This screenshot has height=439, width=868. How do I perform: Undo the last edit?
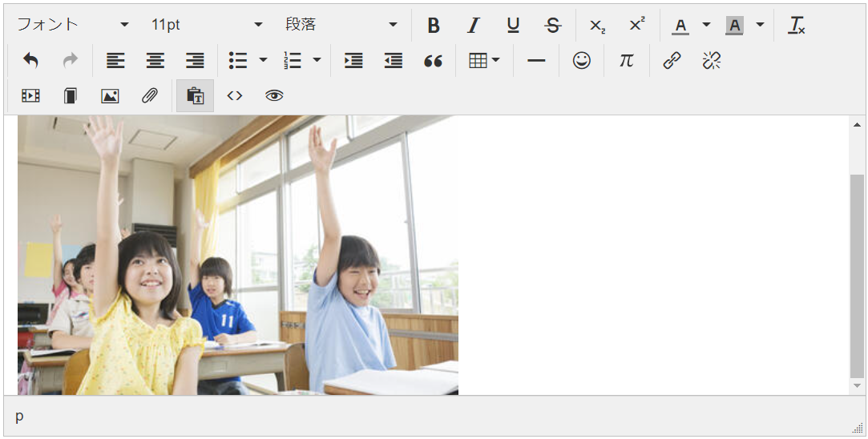(x=30, y=61)
